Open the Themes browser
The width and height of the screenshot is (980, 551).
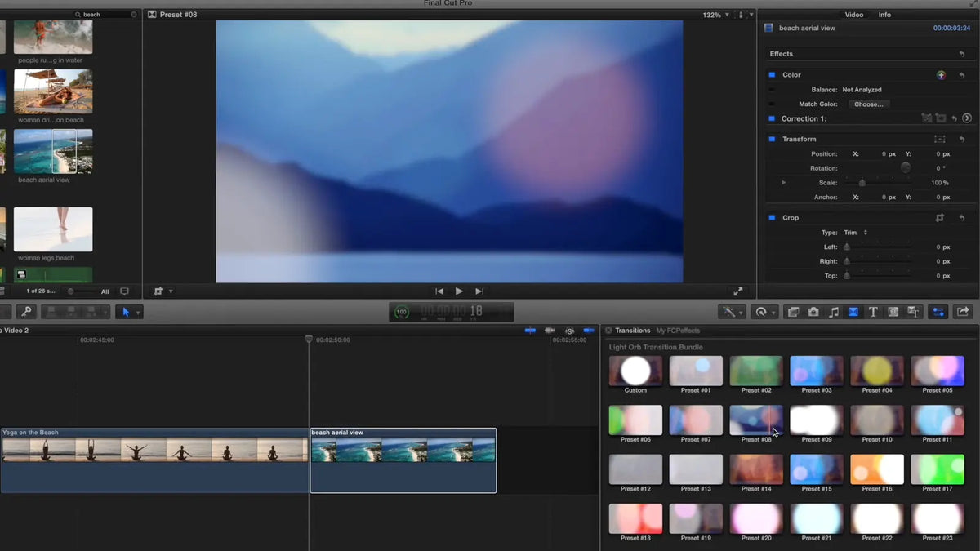pyautogui.click(x=914, y=312)
